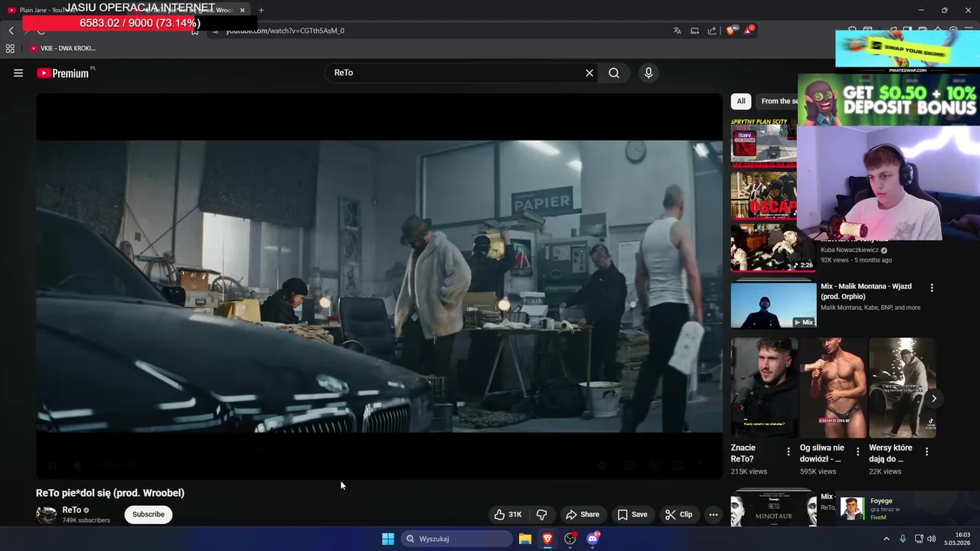Open the translate page icon
Image resolution: width=980 pixels, height=551 pixels.
tap(677, 31)
